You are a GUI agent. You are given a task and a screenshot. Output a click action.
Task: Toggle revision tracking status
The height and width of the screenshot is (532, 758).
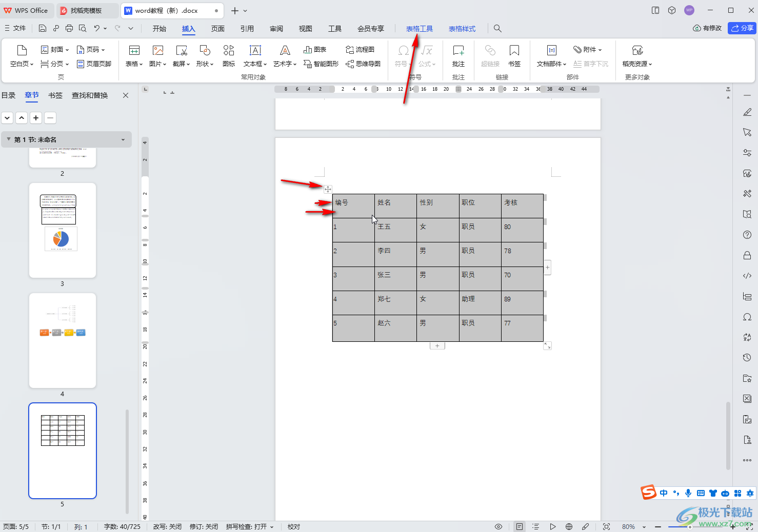204,527
